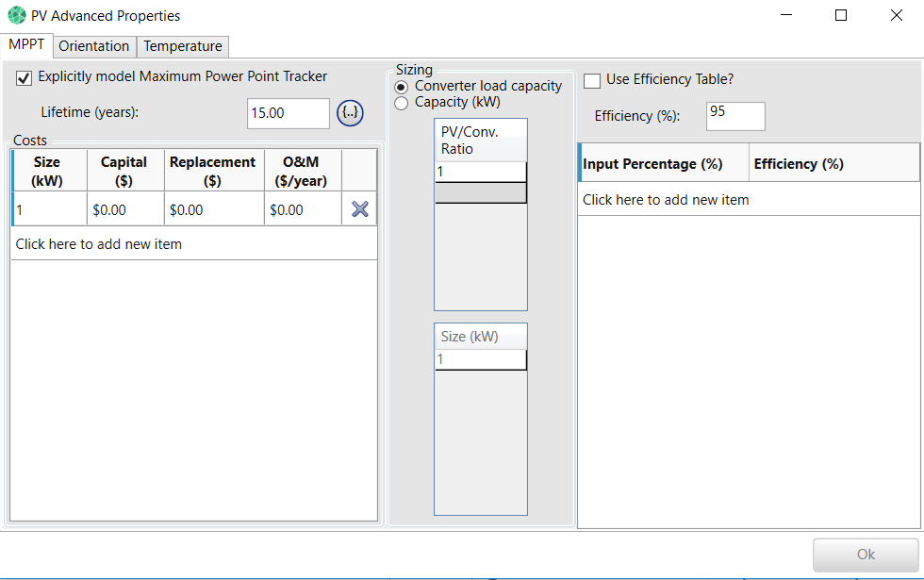The image size is (924, 580).
Task: Click the PV Advanced Properties app icon
Action: [17, 15]
